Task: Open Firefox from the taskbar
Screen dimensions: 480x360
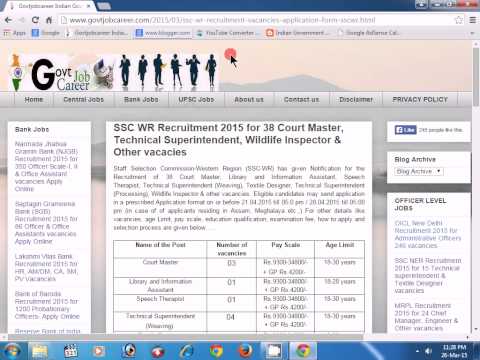Action: point(245,351)
